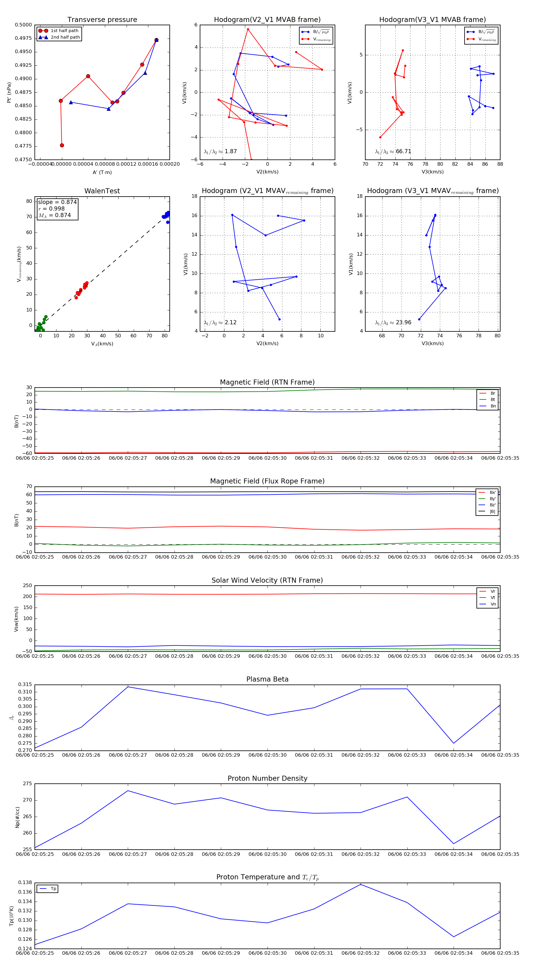The height and width of the screenshot is (980, 535).
Task: Click the red data cluster in WalenTest plot
Action: tap(81, 290)
